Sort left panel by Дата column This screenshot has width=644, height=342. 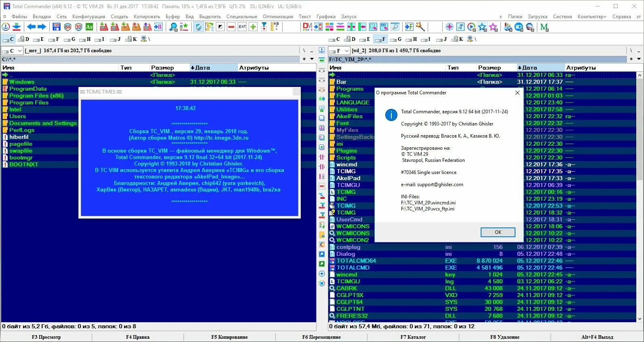(x=213, y=68)
